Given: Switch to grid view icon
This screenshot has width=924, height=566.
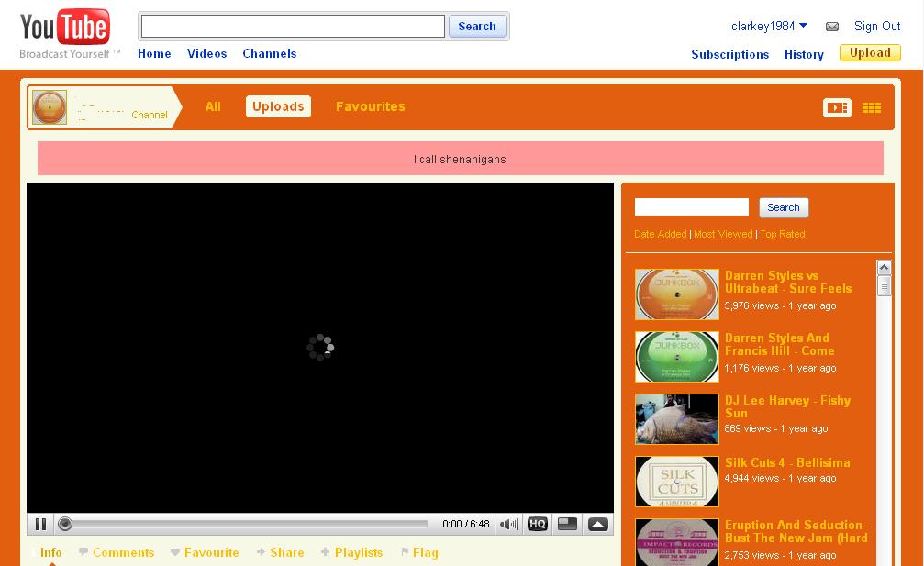Looking at the screenshot, I should 872,107.
